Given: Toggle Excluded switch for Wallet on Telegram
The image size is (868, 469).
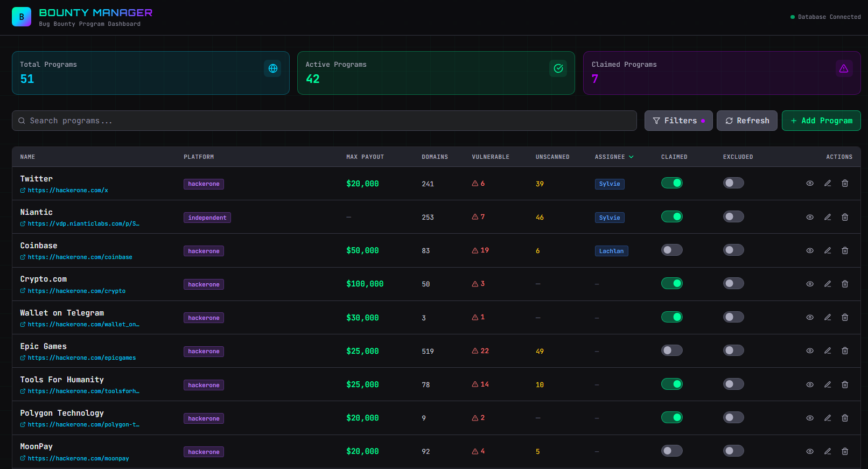Looking at the screenshot, I should (x=733, y=317).
